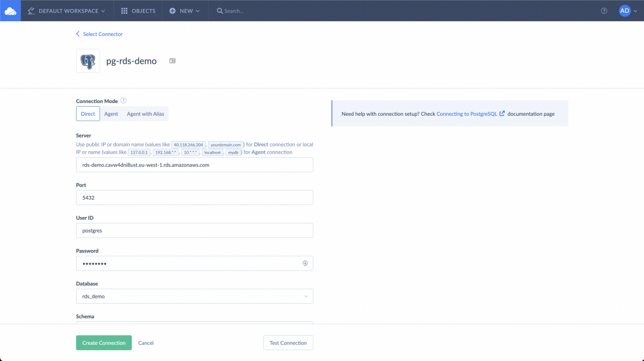
Task: Click the rename icon beside pg-rds-demo
Action: (172, 60)
